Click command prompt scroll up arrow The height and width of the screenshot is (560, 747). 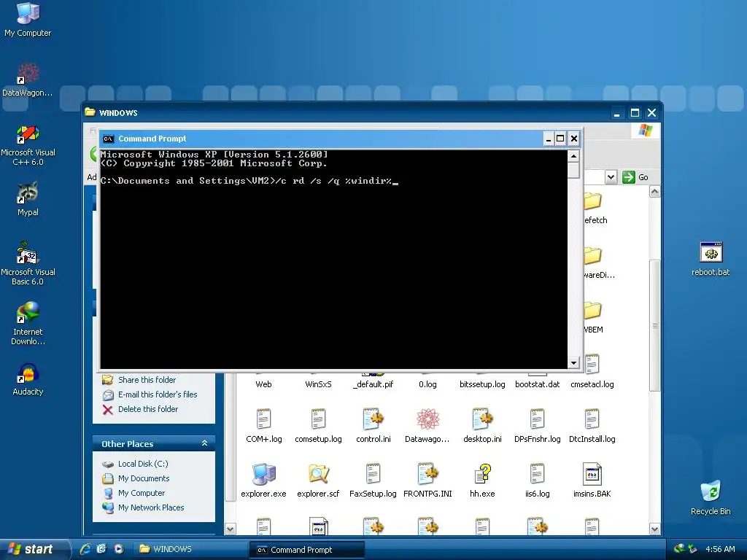[573, 156]
